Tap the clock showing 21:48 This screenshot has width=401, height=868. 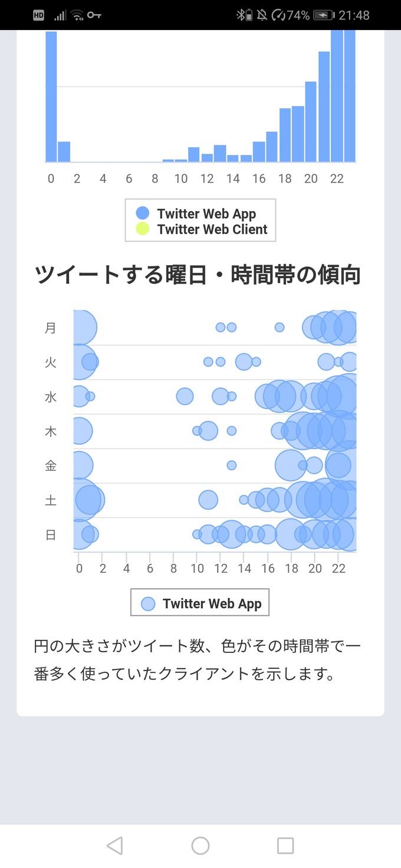(354, 15)
